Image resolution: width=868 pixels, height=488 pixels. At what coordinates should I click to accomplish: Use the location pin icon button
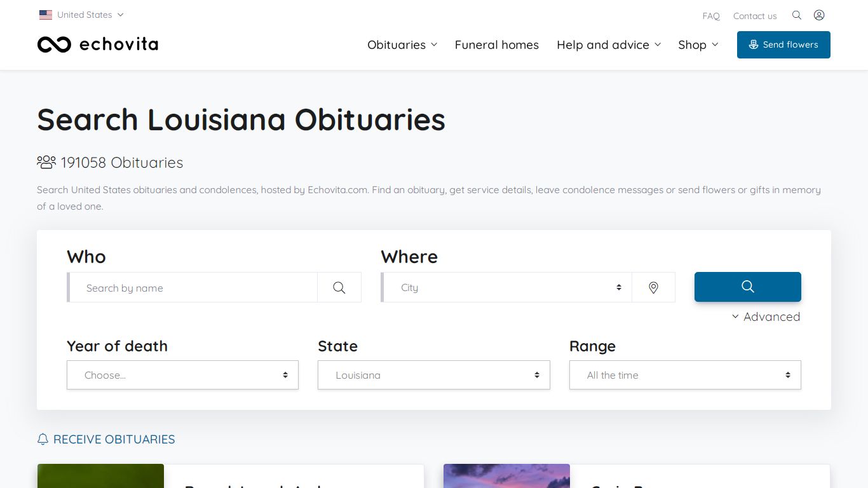[x=653, y=288]
